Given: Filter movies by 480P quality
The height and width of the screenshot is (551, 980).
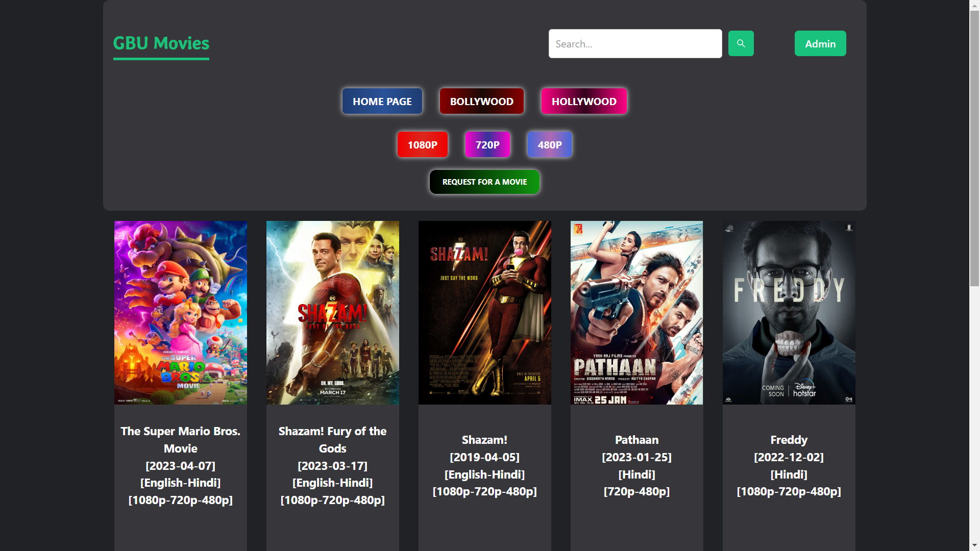Looking at the screenshot, I should 549,144.
